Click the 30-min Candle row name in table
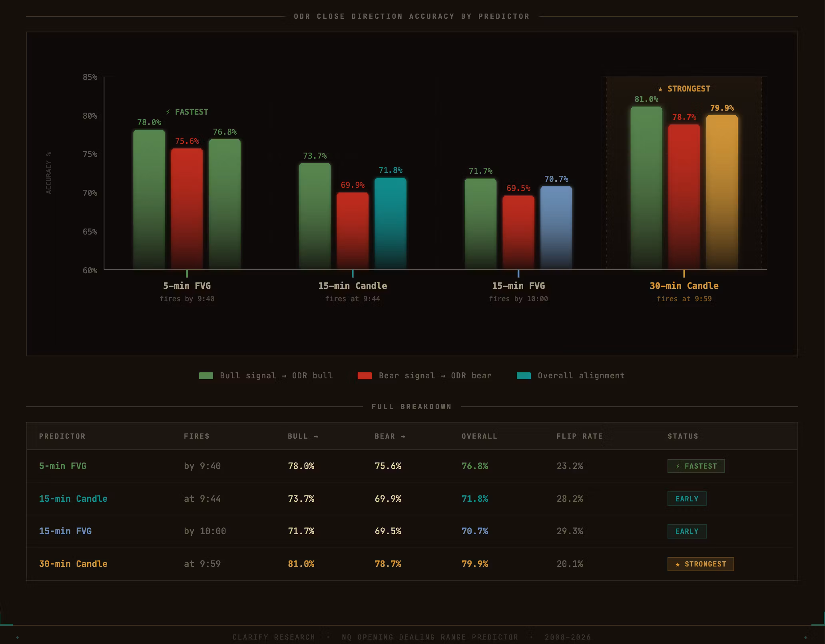This screenshot has height=644, width=825. 73,564
